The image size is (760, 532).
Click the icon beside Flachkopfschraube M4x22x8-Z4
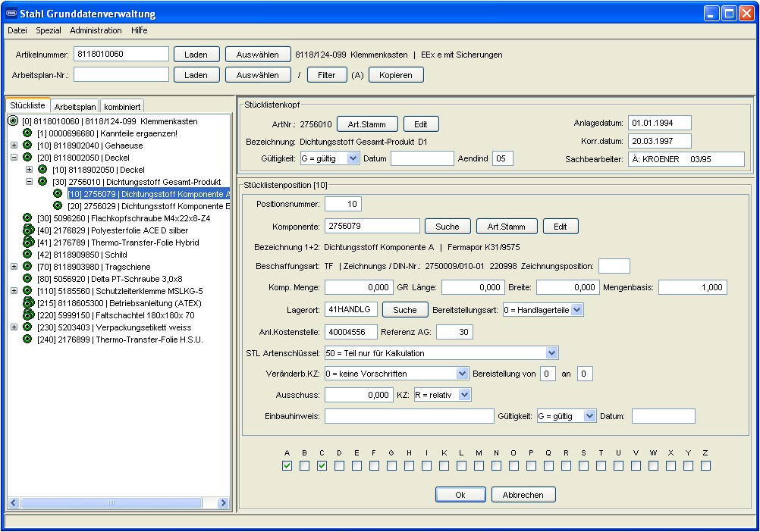tap(27, 217)
